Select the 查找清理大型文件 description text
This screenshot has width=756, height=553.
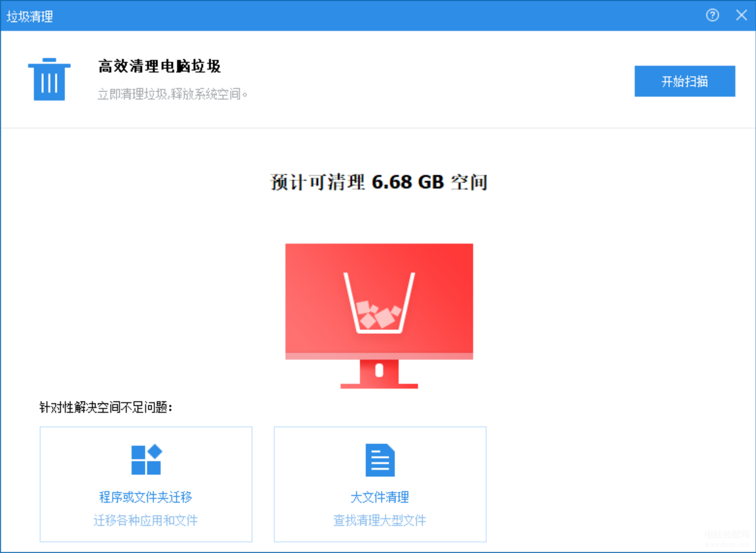pyautogui.click(x=380, y=520)
